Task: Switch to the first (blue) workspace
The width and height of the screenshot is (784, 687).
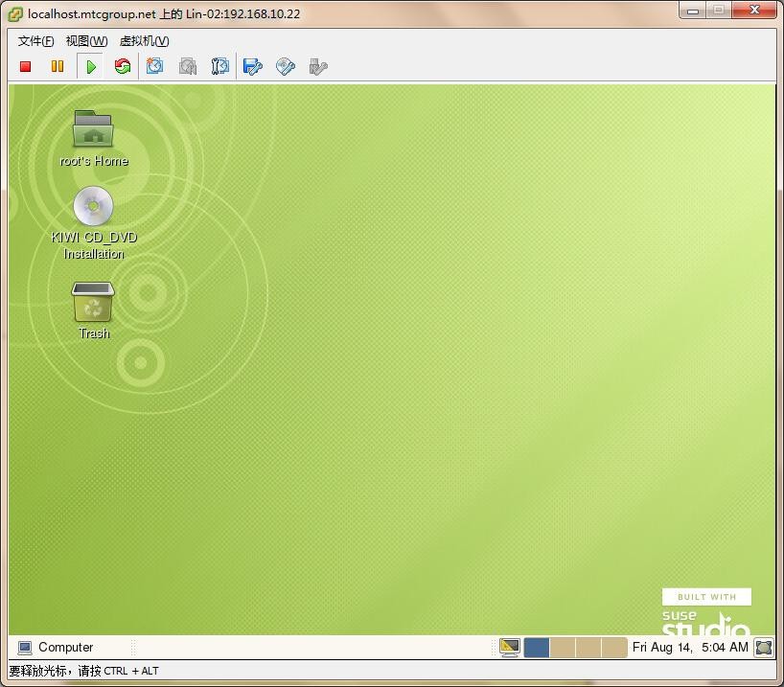Action: tap(537, 648)
